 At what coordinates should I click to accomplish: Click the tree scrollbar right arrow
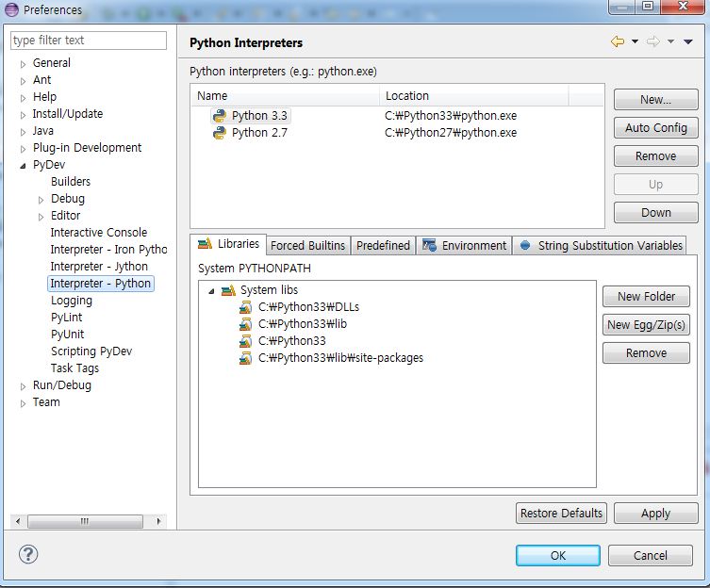click(159, 521)
